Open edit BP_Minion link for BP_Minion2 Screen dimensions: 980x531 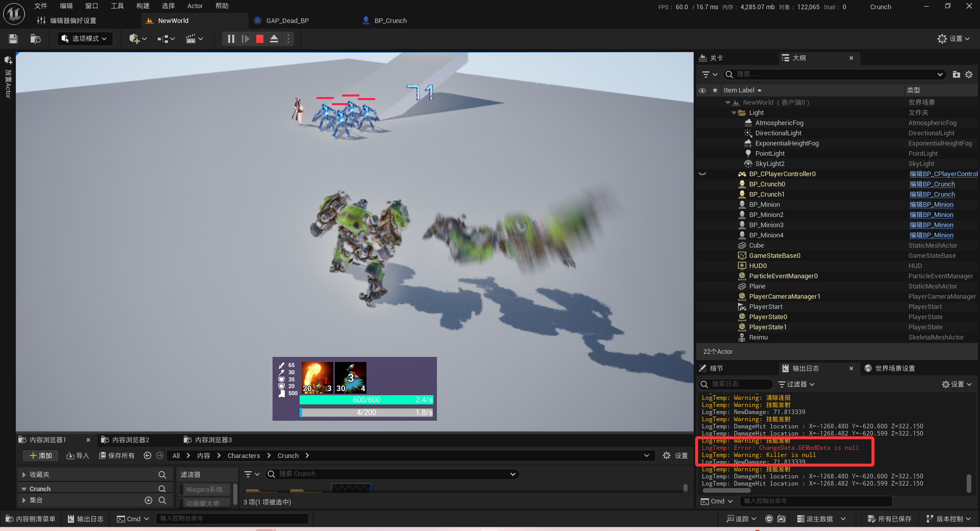pos(932,215)
